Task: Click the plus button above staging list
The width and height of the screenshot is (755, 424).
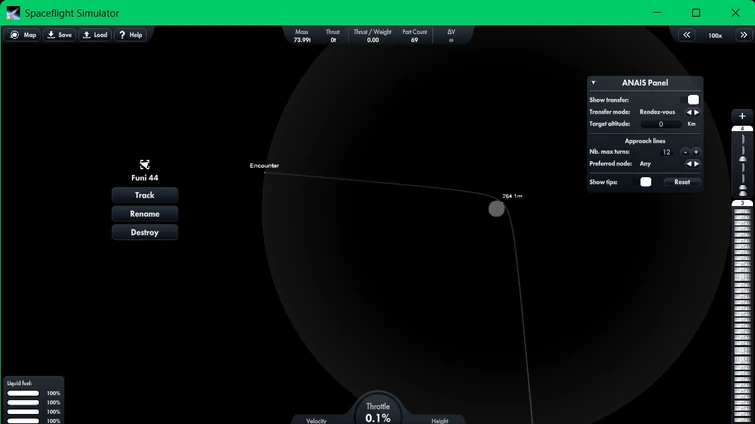Action: click(x=742, y=116)
